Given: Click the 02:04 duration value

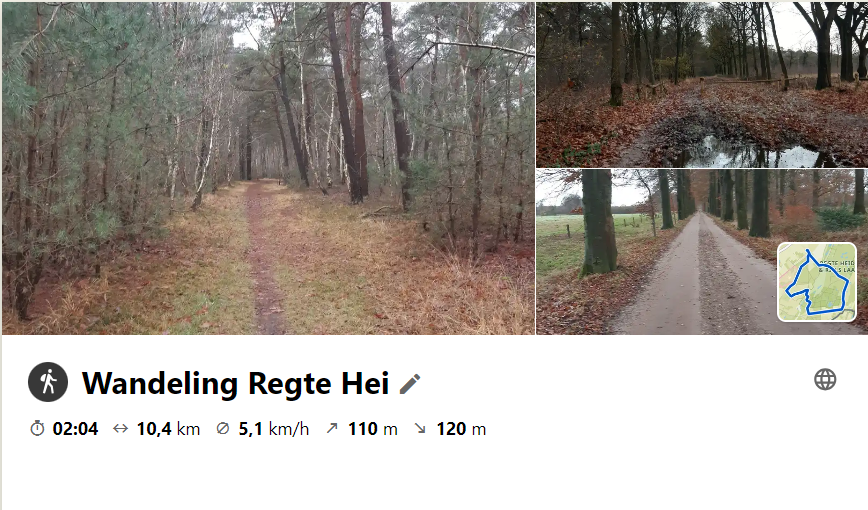Looking at the screenshot, I should pyautogui.click(x=75, y=429).
